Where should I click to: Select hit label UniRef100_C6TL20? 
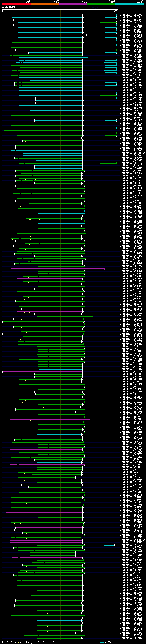click(131, 95)
